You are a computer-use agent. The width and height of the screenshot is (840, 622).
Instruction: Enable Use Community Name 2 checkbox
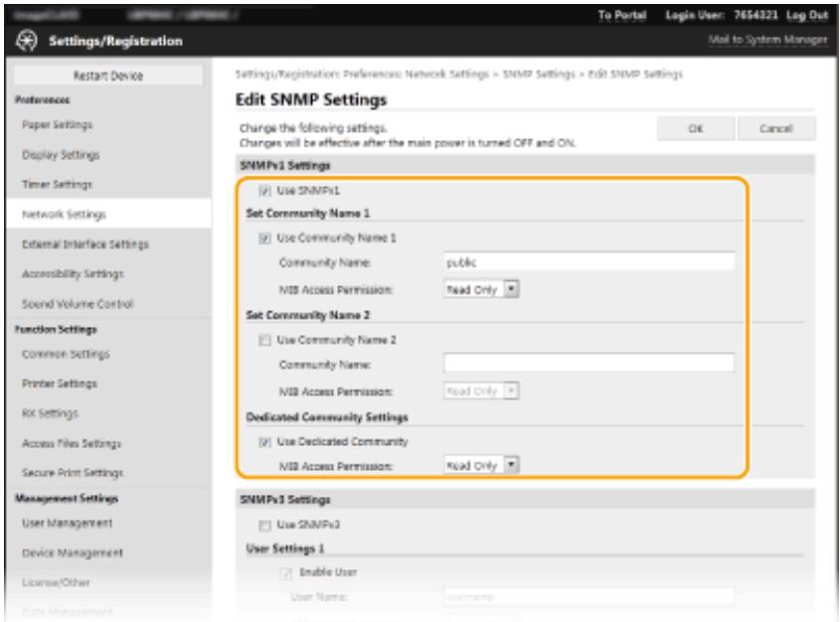[x=264, y=340]
